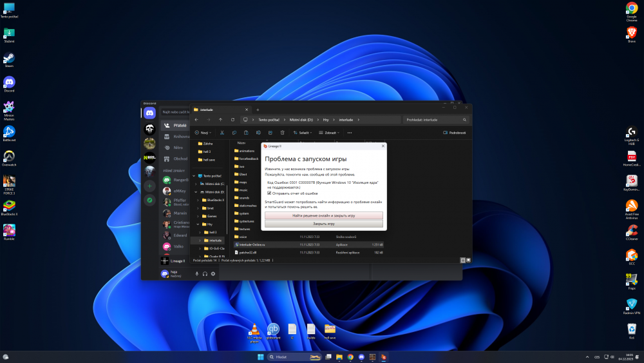Image resolution: width=644 pixels, height=363 pixels.
Task: Open Brave browser desktop shortcut
Action: tap(632, 35)
